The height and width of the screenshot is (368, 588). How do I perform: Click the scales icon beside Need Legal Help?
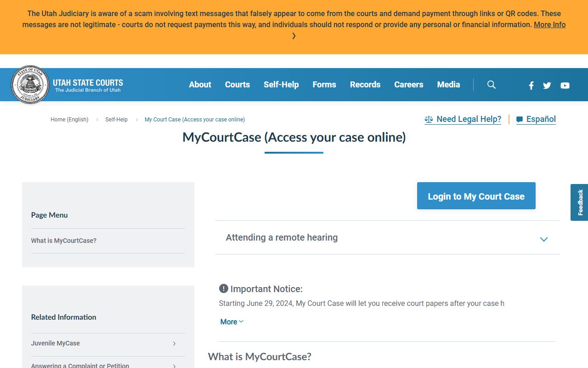429,120
